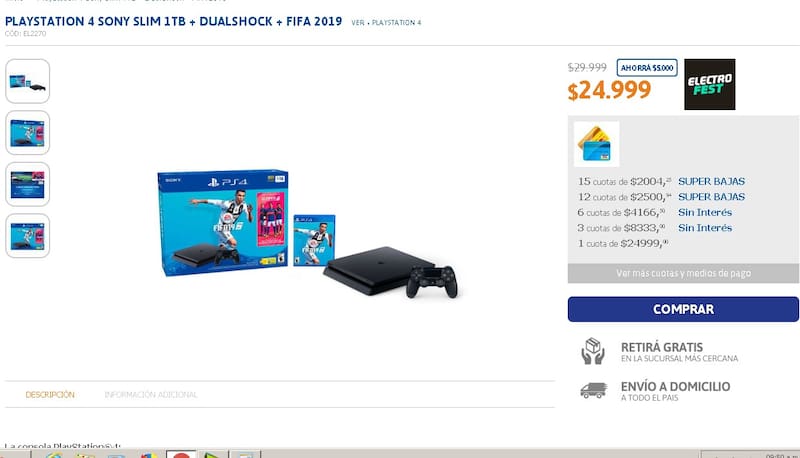Image resolution: width=800 pixels, height=458 pixels.
Task: Click the credit cards payment icon
Action: click(x=596, y=144)
